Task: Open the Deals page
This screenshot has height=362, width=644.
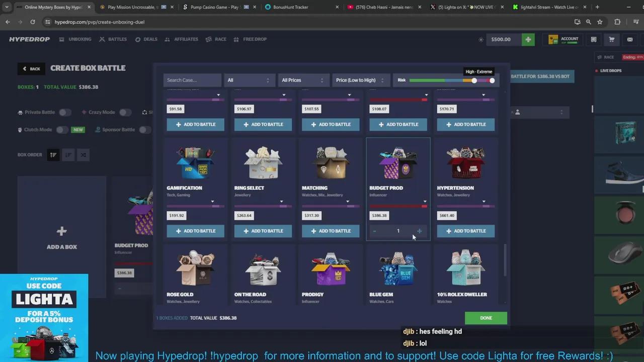Action: pos(146,39)
